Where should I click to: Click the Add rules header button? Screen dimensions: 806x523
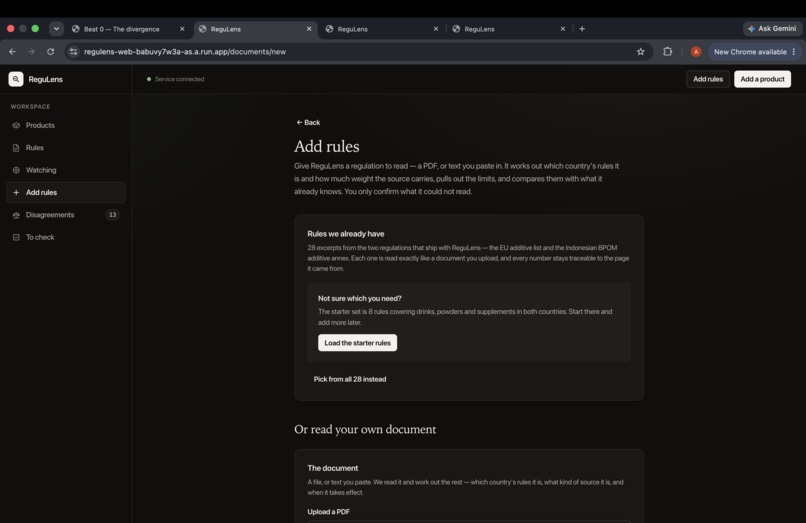click(x=708, y=79)
